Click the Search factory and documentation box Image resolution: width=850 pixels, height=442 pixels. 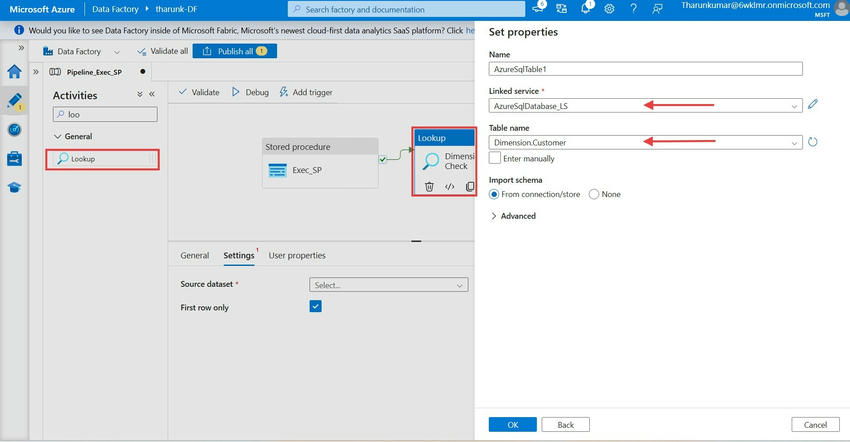point(406,9)
